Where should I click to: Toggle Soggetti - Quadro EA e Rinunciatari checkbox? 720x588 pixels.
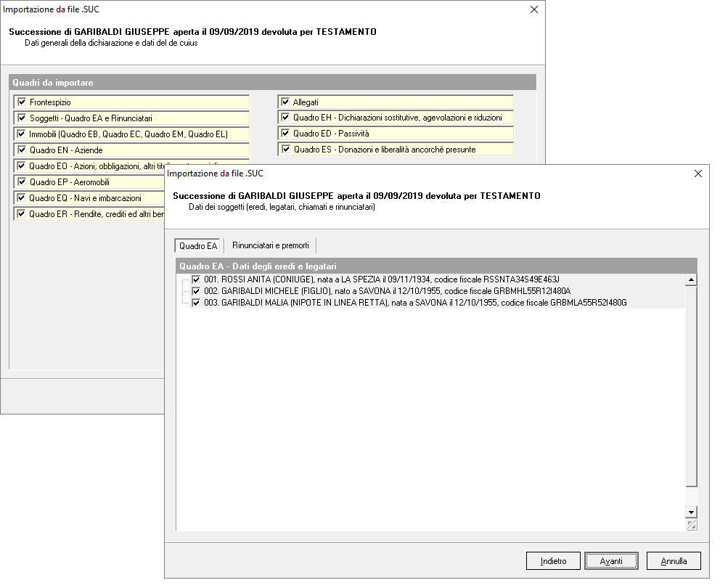point(22,118)
